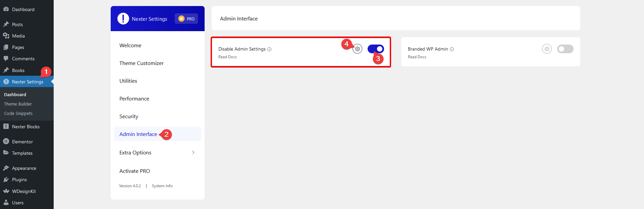644x209 pixels.
Task: Open the Welcome section
Action: click(x=130, y=45)
